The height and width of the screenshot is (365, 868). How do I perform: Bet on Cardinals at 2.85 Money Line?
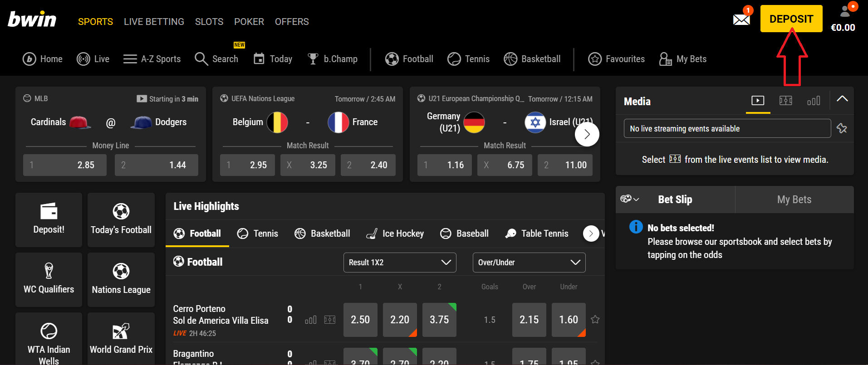coord(65,165)
